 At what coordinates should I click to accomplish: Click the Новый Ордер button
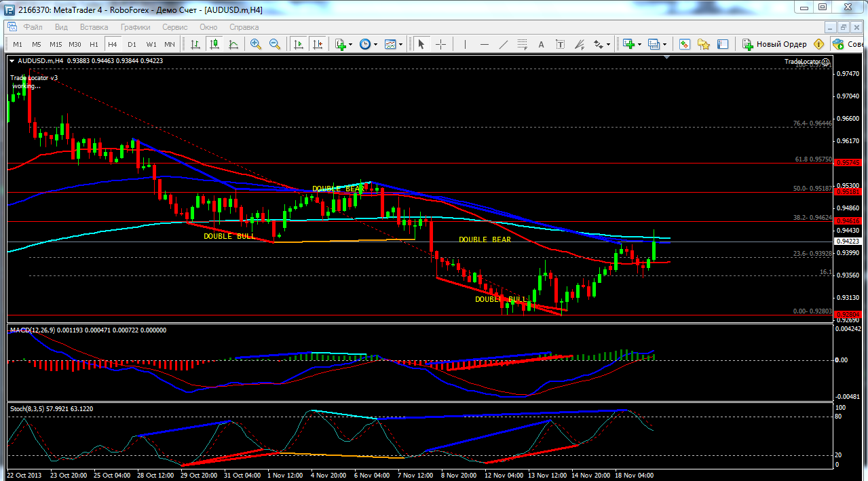774,44
